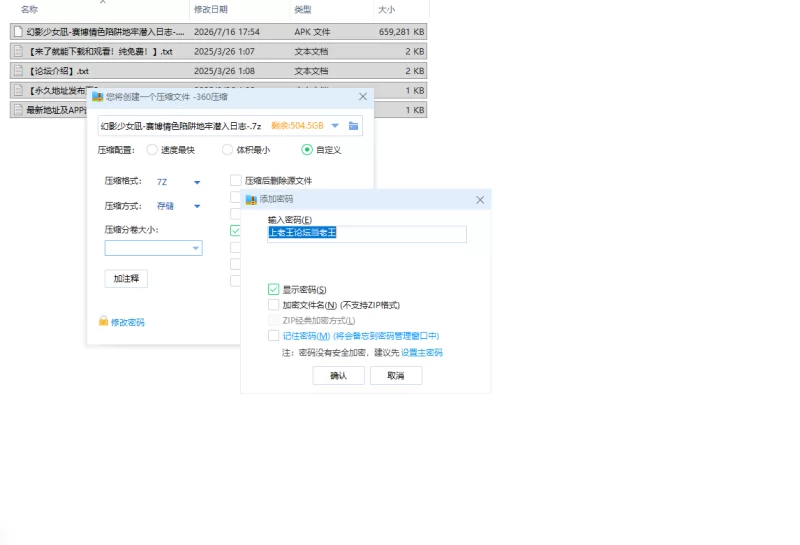Sort file list by 大小 column header
This screenshot has height=545, width=800.
click(386, 9)
